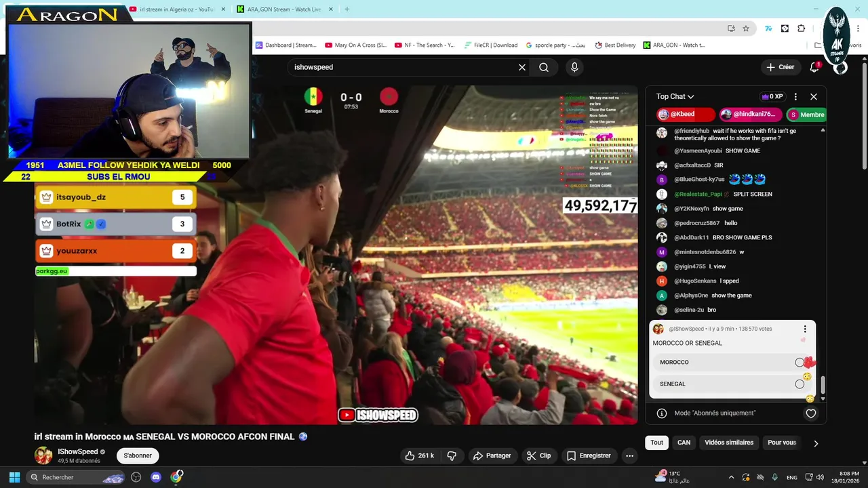The image size is (868, 488).
Task: Open poll options three-dot menu
Action: [x=805, y=329]
